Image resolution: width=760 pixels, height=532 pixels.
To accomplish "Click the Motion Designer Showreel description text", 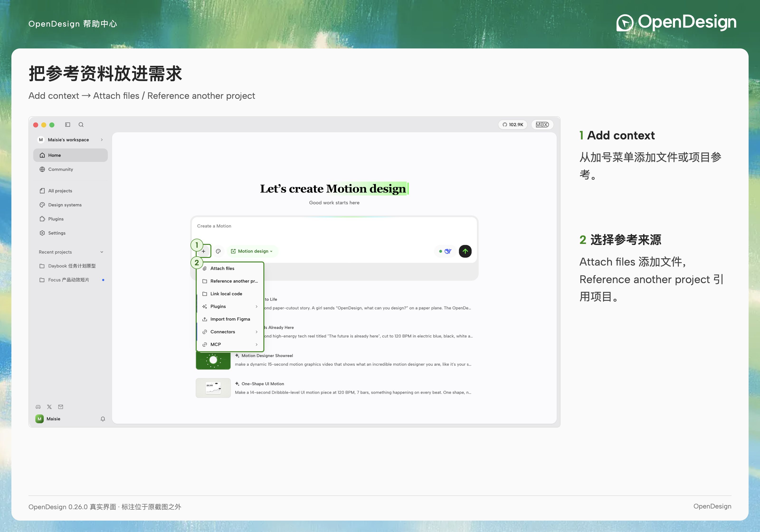I will [x=353, y=364].
